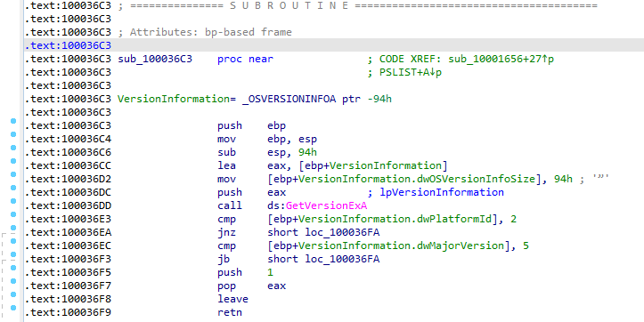The height and width of the screenshot is (322, 644).
Task: Select the highlighted empty line .text:100036C3
Action: [333, 45]
